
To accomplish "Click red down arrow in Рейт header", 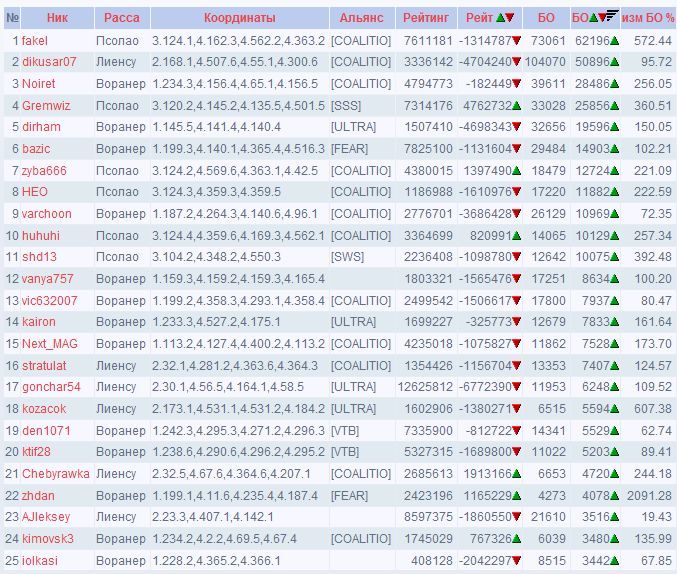I will coord(510,18).
